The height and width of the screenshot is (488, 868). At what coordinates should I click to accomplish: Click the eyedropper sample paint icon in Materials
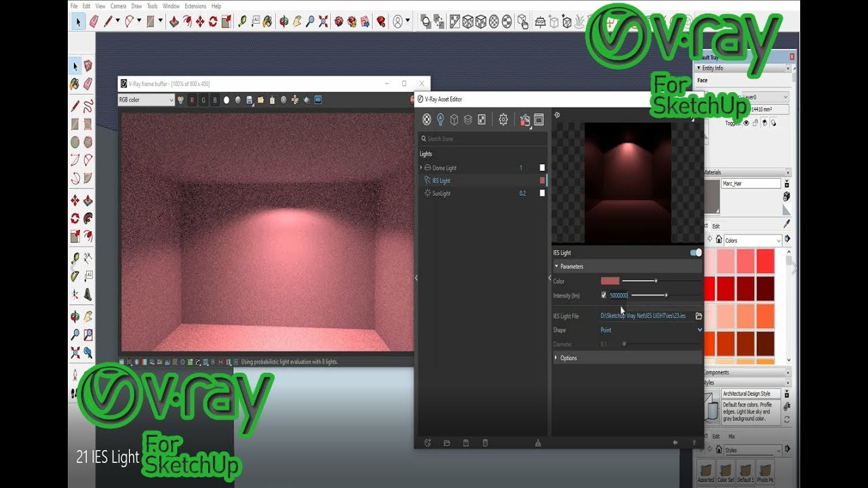(787, 224)
